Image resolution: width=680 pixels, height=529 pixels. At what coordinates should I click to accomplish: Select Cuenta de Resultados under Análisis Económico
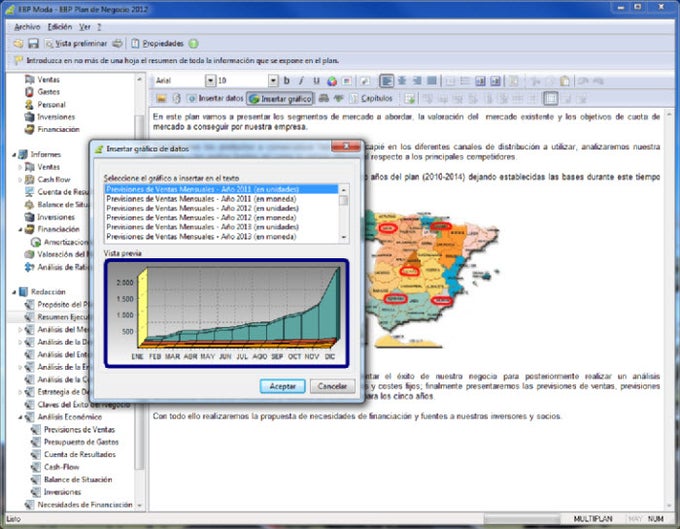tap(80, 454)
